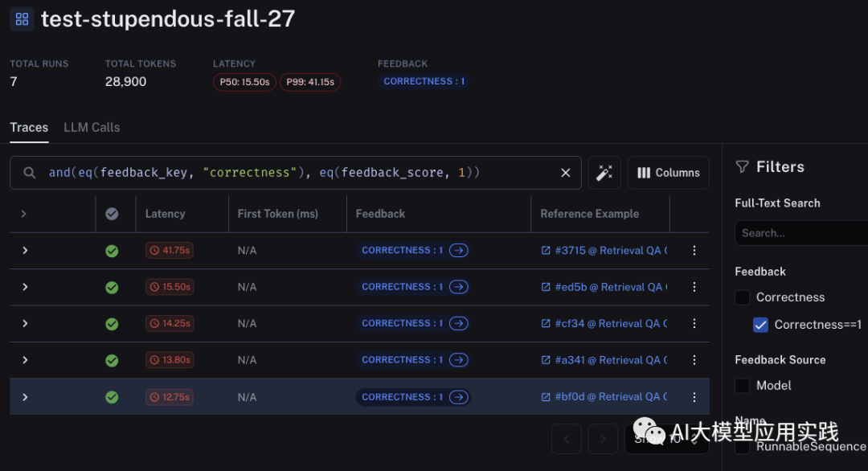Click the 41.75s latency chip
Image resolution: width=868 pixels, height=471 pixels.
coord(170,250)
